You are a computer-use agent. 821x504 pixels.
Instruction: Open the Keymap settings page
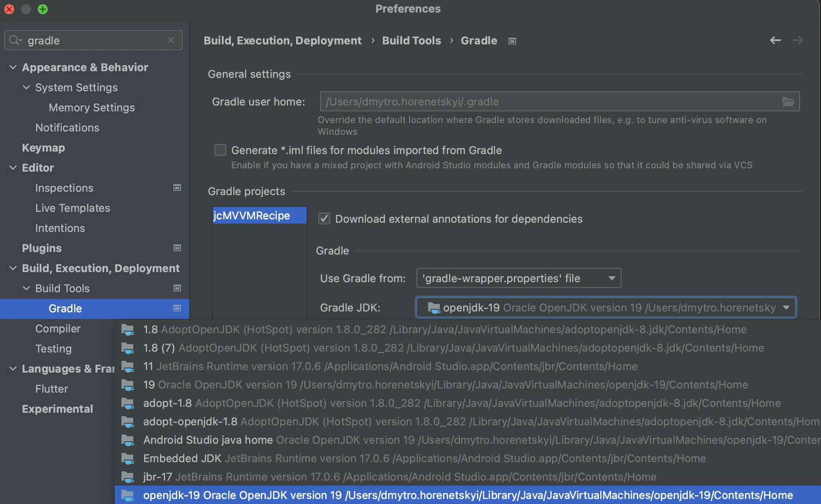pyautogui.click(x=44, y=148)
